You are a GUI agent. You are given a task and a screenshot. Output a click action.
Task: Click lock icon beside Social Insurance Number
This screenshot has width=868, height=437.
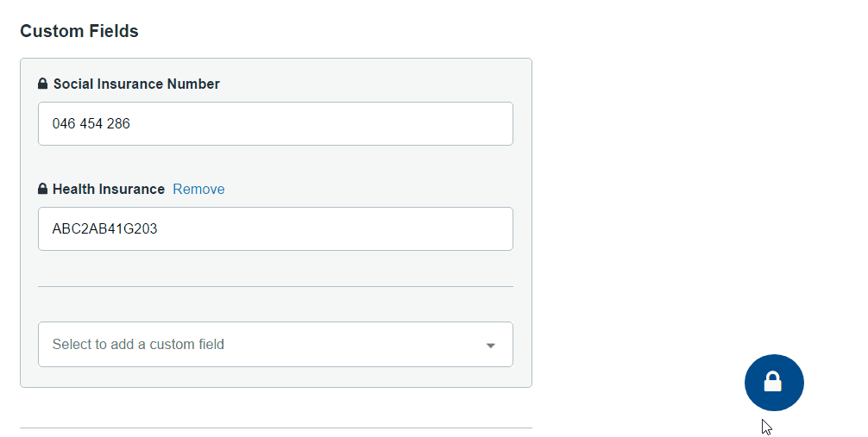pyautogui.click(x=42, y=84)
